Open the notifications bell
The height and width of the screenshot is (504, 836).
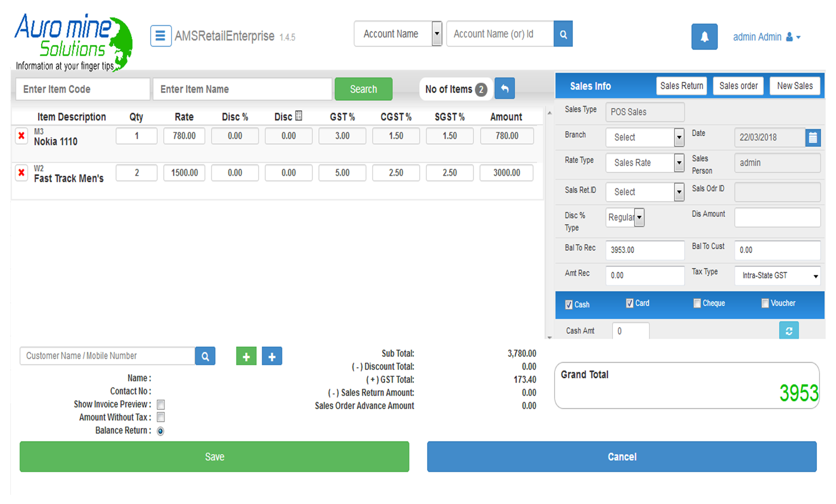(x=704, y=37)
